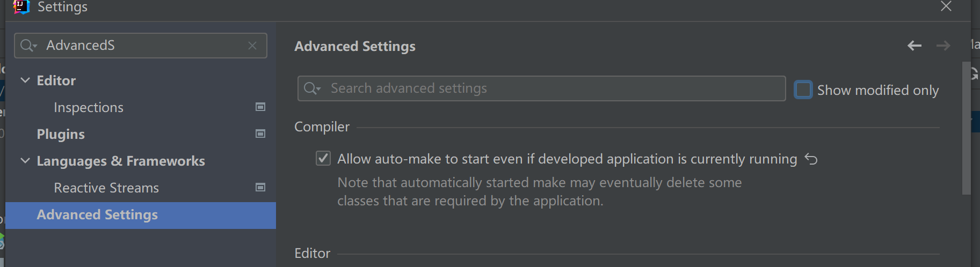Enable Show modified only checkbox

[x=803, y=90]
